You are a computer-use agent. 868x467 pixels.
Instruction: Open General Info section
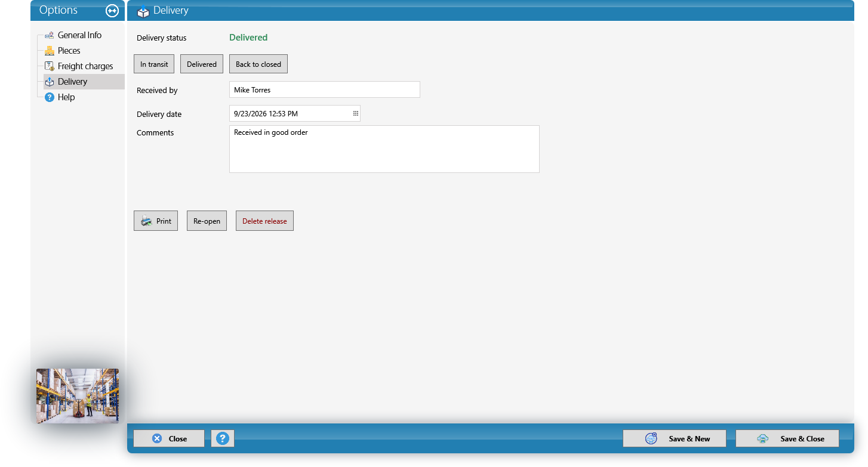[x=79, y=35]
